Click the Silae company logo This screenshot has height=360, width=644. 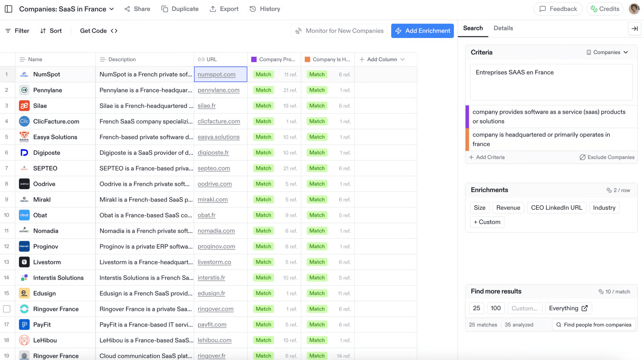coord(24,106)
